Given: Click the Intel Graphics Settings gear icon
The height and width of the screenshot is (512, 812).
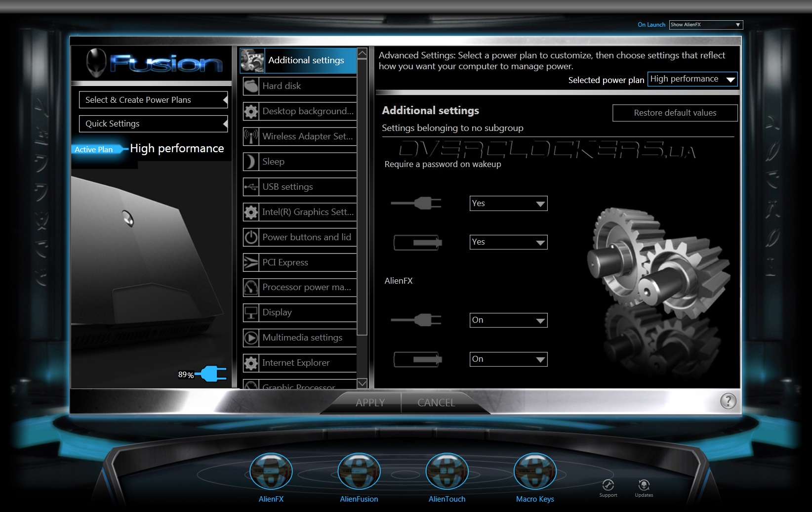Looking at the screenshot, I should coord(251,212).
